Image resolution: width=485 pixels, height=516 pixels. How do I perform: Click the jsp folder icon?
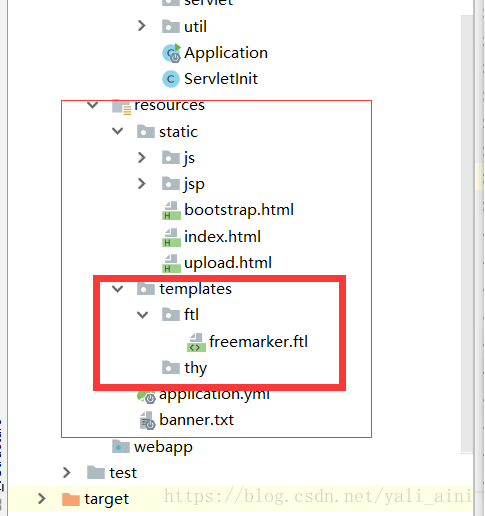(x=171, y=184)
